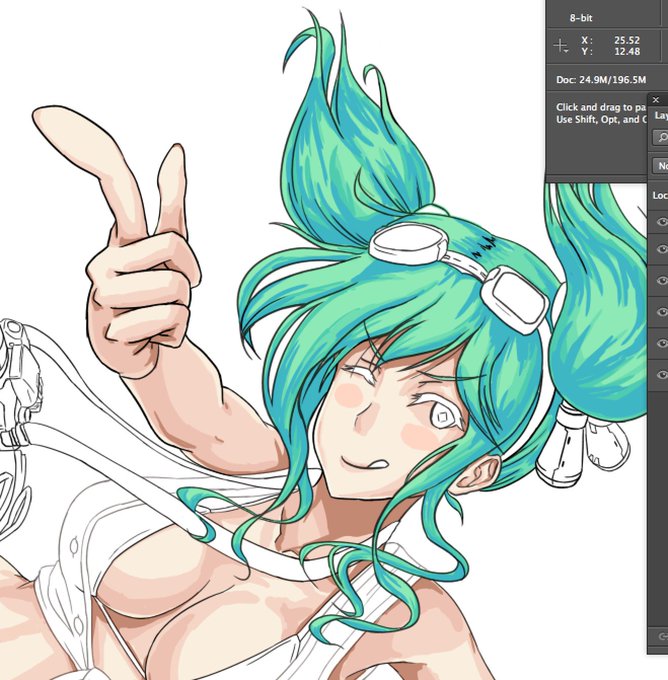Click the 'Click and drag to' hint line
Viewport: 668px width, 680px height.
tap(601, 107)
